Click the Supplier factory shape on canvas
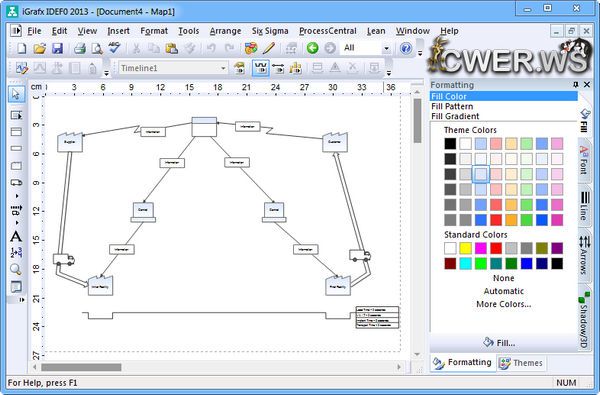 70,142
